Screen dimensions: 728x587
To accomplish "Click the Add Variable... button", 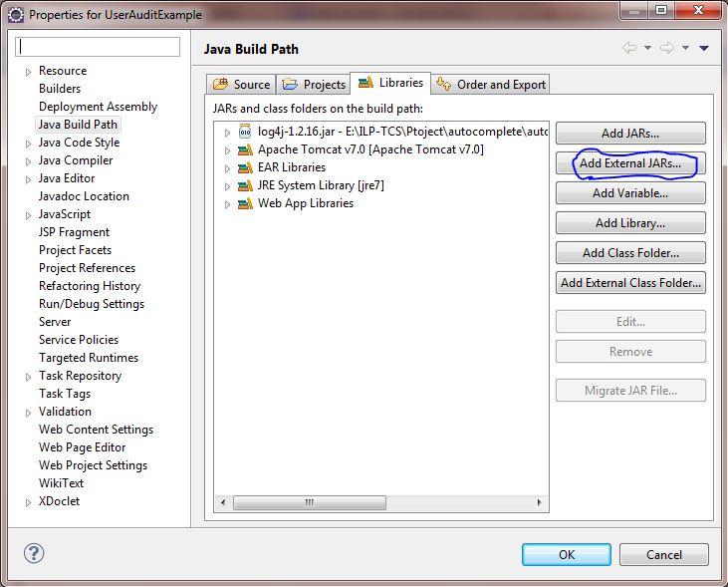I will pos(630,193).
